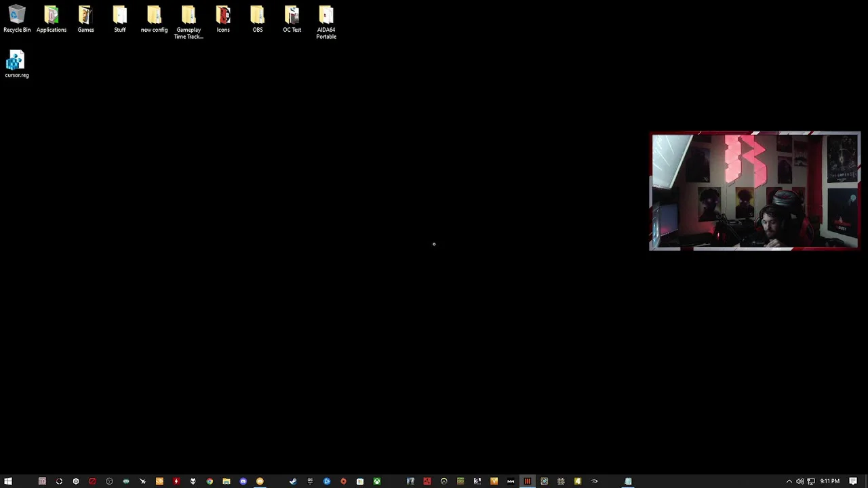Open the Windows Start menu

8,481
